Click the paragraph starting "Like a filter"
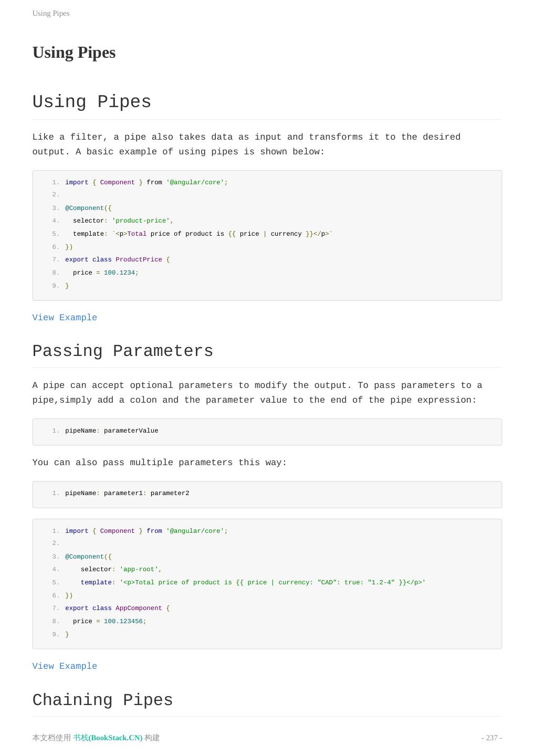 pos(246,144)
